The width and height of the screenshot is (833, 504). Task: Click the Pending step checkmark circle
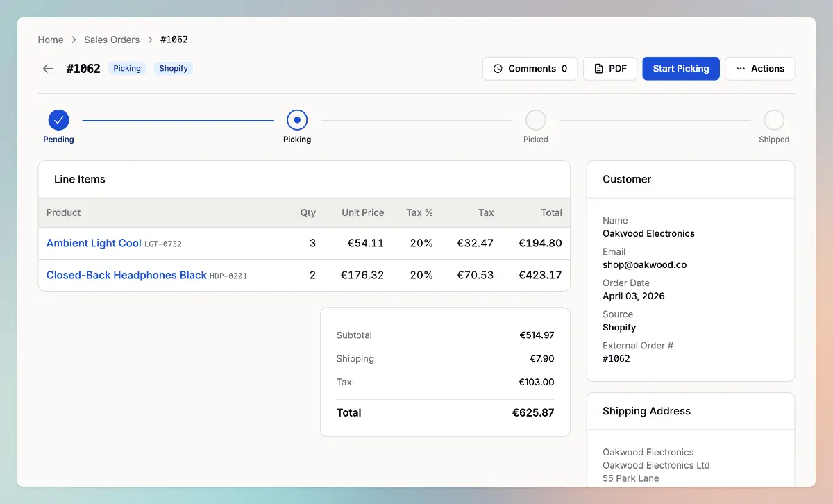click(x=58, y=120)
